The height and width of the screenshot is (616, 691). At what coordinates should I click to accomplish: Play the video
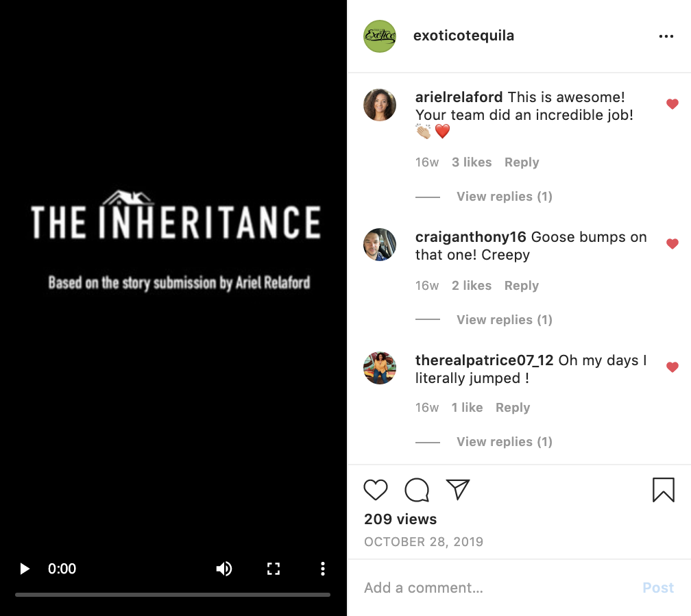tap(25, 569)
